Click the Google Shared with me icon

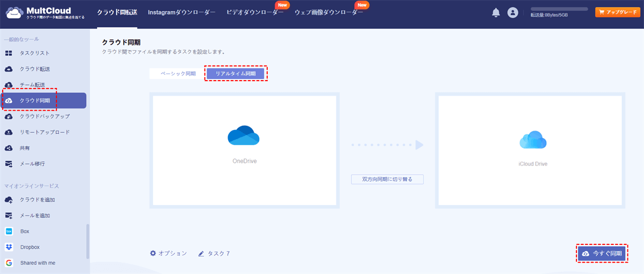click(x=9, y=263)
